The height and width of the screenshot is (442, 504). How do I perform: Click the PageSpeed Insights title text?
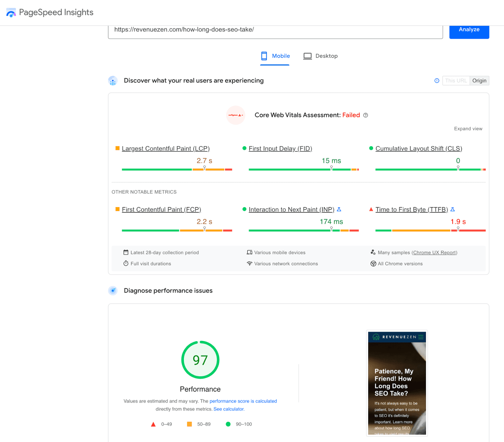(x=56, y=12)
